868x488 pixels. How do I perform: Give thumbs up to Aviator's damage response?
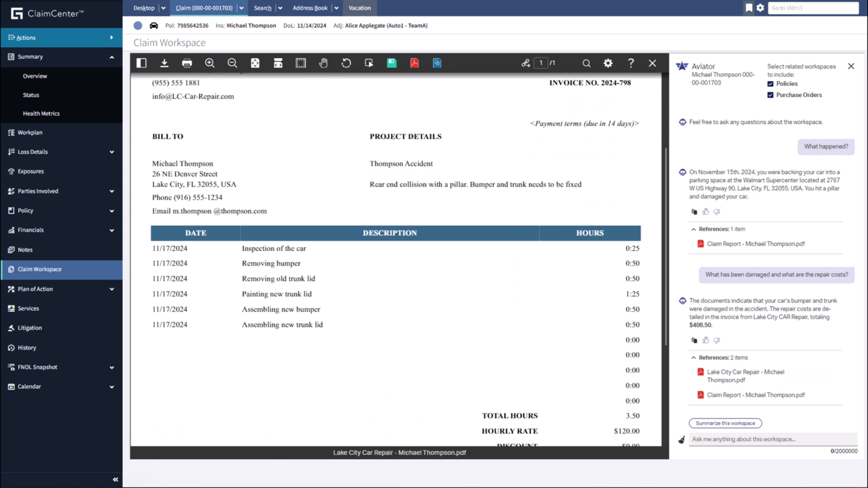[705, 340]
